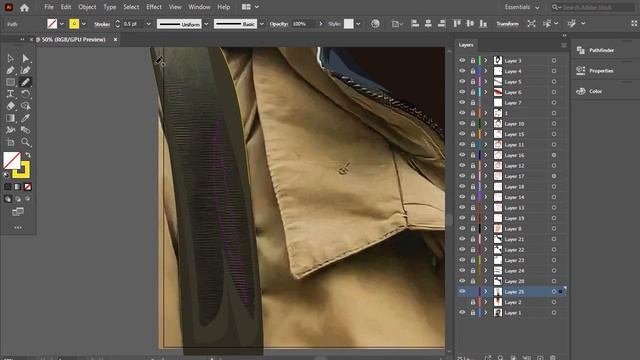Toggle visibility of Layer 25

coord(462,291)
